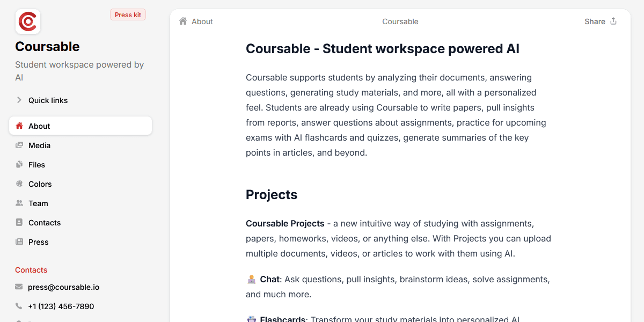The height and width of the screenshot is (322, 644).
Task: Click the Press newspaper icon
Action: click(x=19, y=242)
